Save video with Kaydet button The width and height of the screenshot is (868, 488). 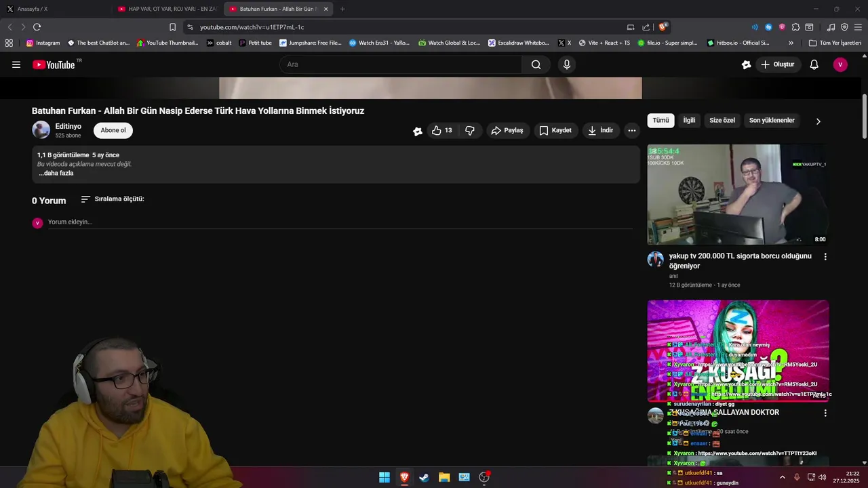555,130
